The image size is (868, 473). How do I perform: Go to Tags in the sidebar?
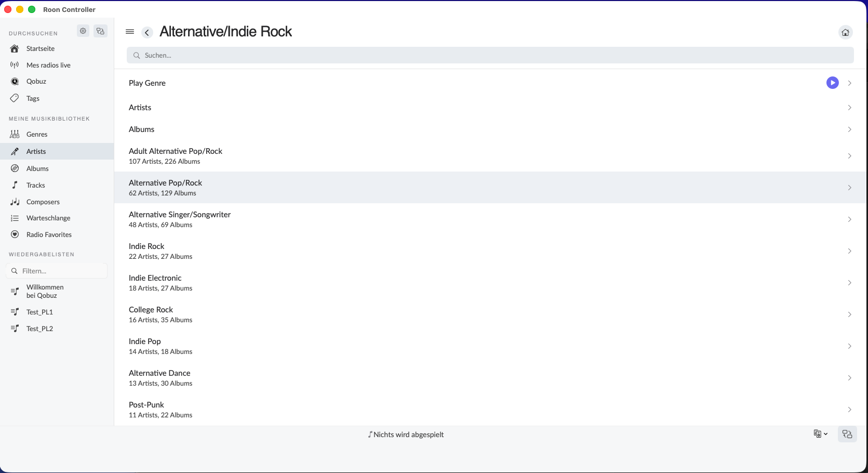33,98
